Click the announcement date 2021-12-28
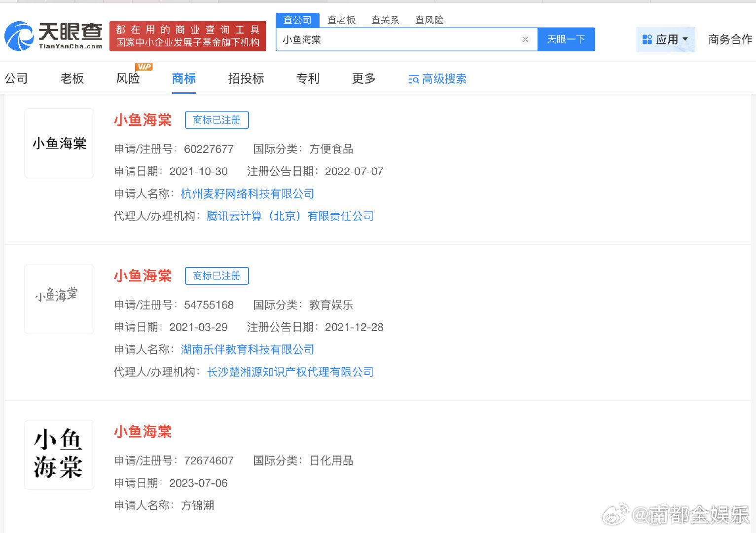Image resolution: width=756 pixels, height=533 pixels. click(x=354, y=328)
